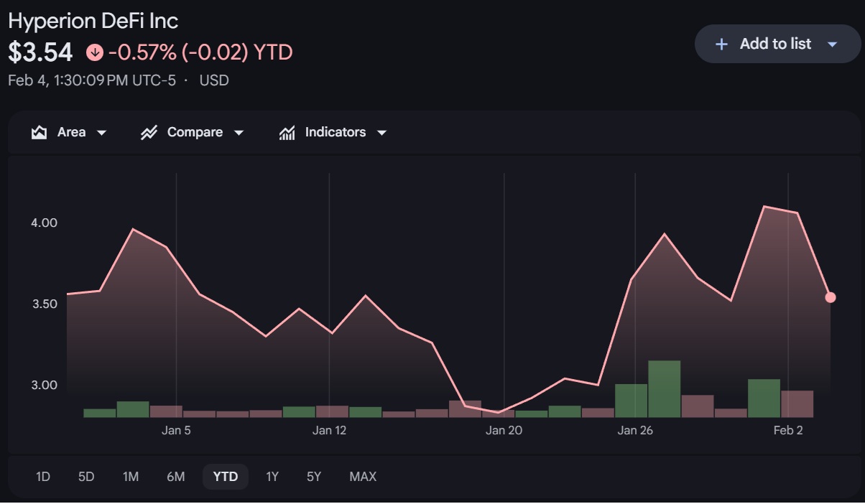
Task: Switch to the 5Y time range
Action: coord(314,477)
